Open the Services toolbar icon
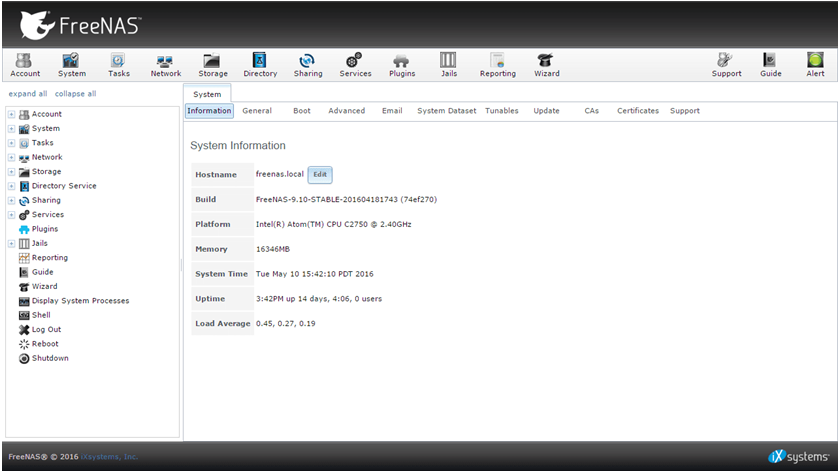This screenshot has width=838, height=473. coord(355,65)
